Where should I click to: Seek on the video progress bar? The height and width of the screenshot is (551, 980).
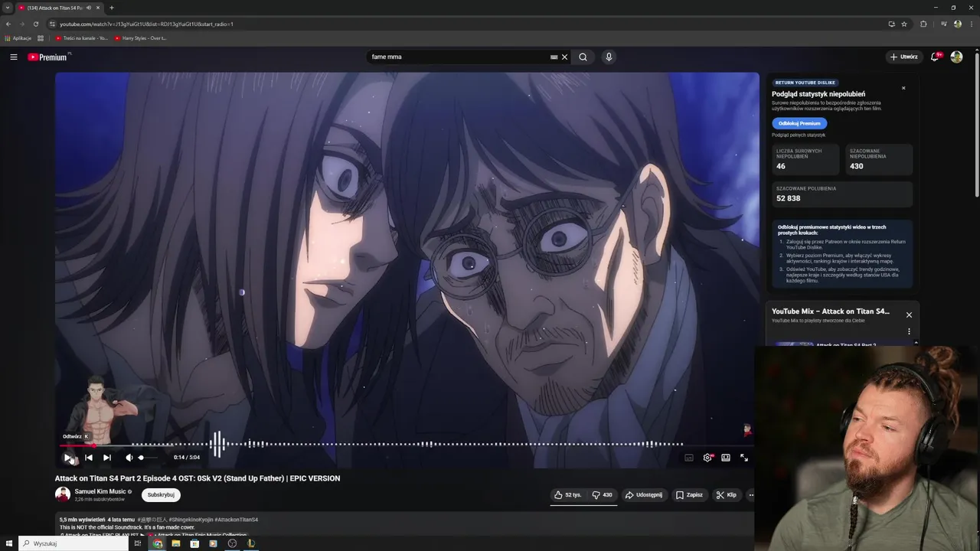(407, 445)
